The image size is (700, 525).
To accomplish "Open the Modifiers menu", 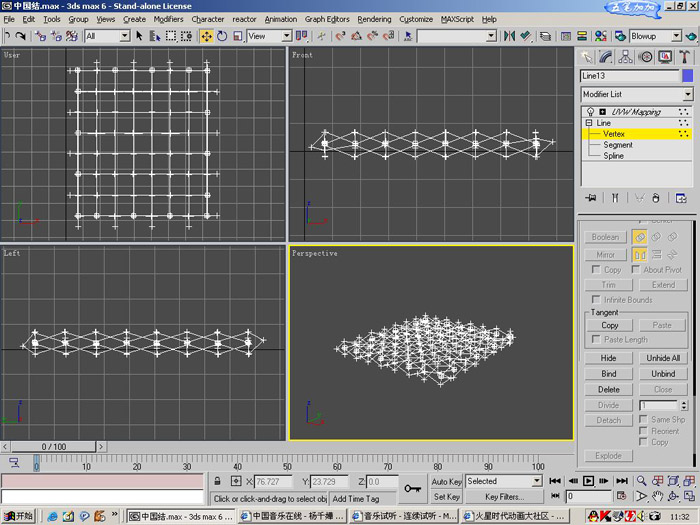I will click(168, 19).
